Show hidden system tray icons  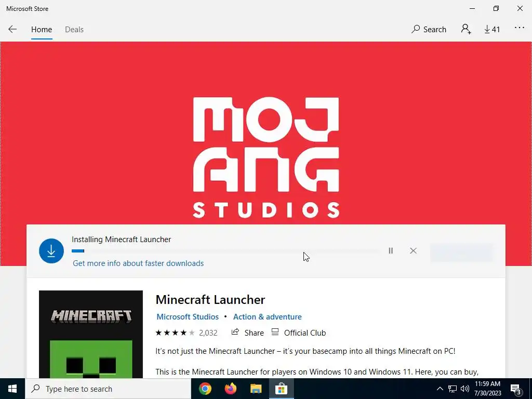[x=440, y=389]
